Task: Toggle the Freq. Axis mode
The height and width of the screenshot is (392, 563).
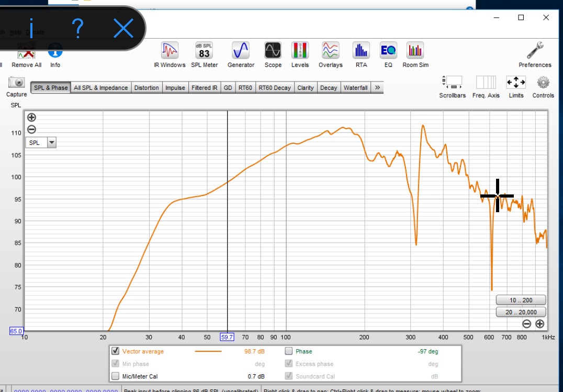Action: point(486,86)
